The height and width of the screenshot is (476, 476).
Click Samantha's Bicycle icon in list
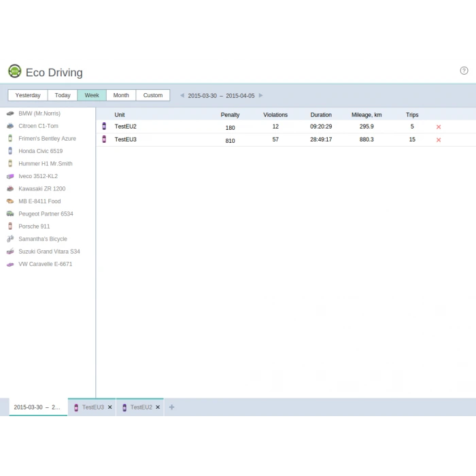[10, 239]
